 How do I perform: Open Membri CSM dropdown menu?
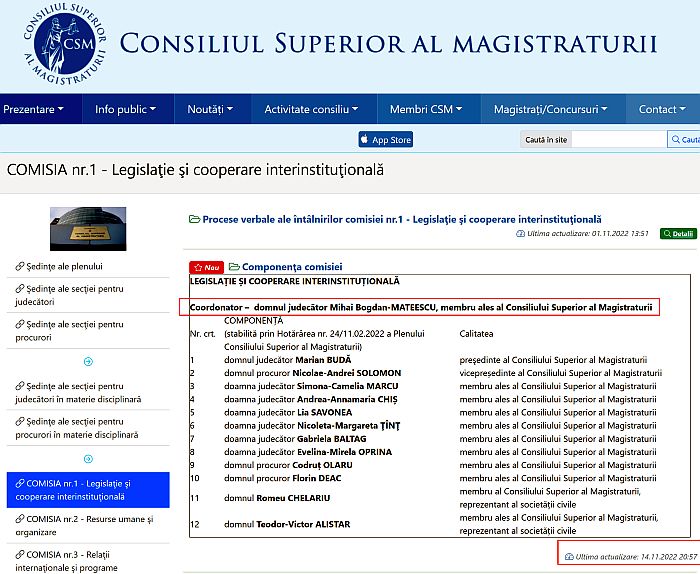(426, 109)
